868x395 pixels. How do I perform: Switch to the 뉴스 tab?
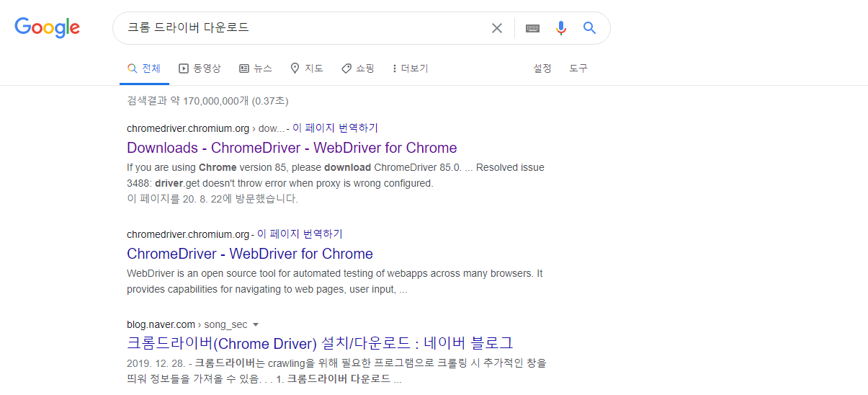tap(256, 68)
